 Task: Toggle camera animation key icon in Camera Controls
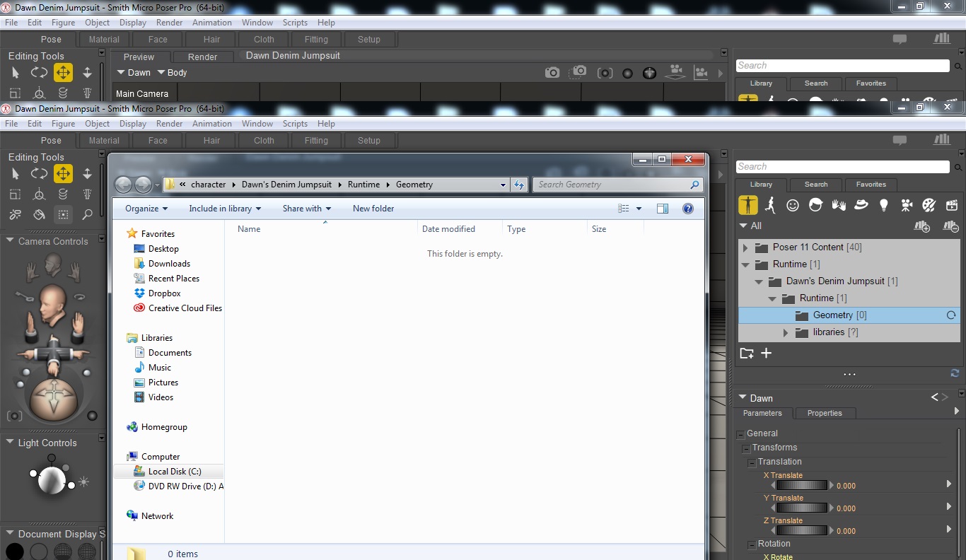coord(14,416)
